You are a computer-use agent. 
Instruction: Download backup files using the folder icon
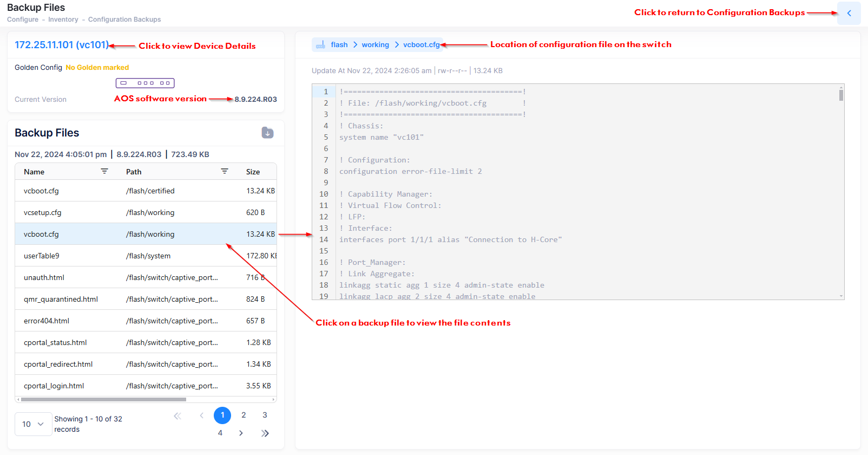(267, 133)
